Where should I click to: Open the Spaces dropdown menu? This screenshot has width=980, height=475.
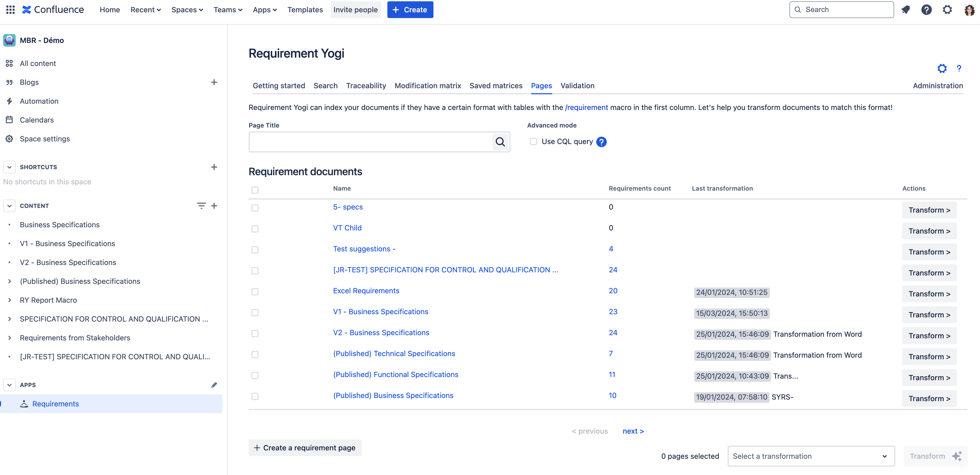pyautogui.click(x=187, y=9)
